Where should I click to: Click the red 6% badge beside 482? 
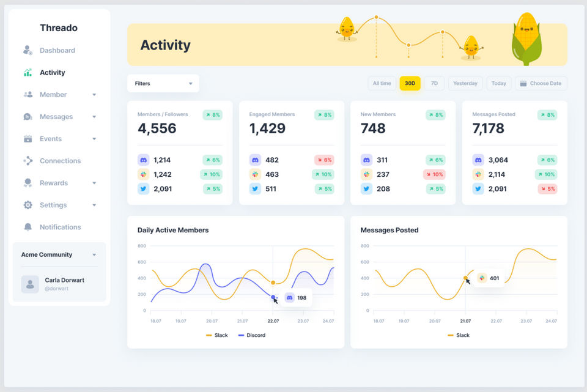(324, 160)
